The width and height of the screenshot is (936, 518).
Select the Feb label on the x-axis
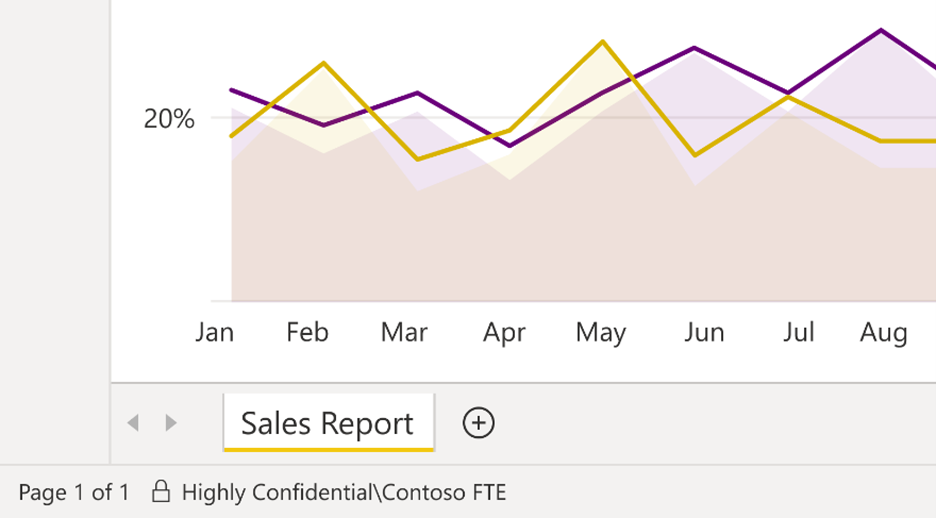tap(307, 332)
